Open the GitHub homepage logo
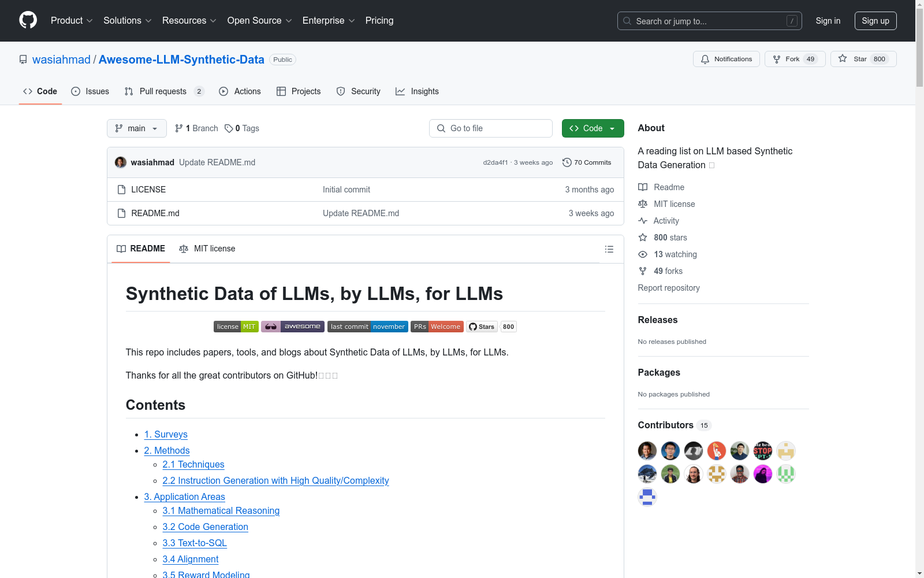924x578 pixels. [x=28, y=20]
